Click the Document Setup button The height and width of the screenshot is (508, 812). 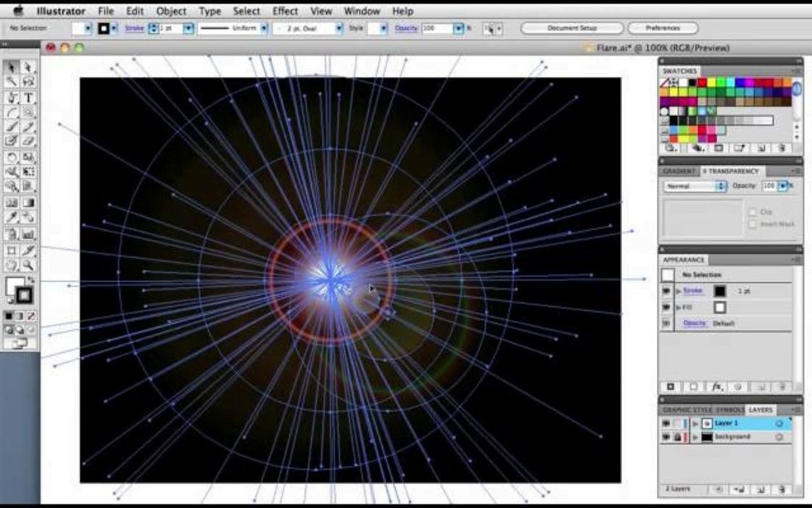[x=572, y=28]
